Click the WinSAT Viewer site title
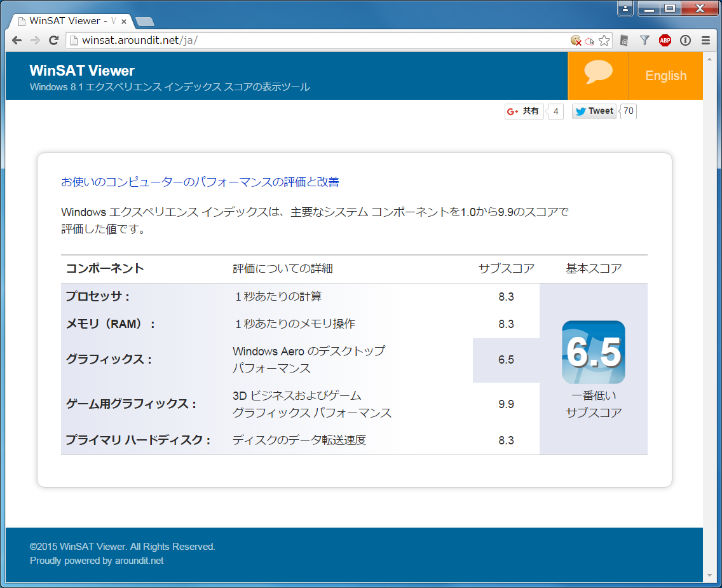 82,71
